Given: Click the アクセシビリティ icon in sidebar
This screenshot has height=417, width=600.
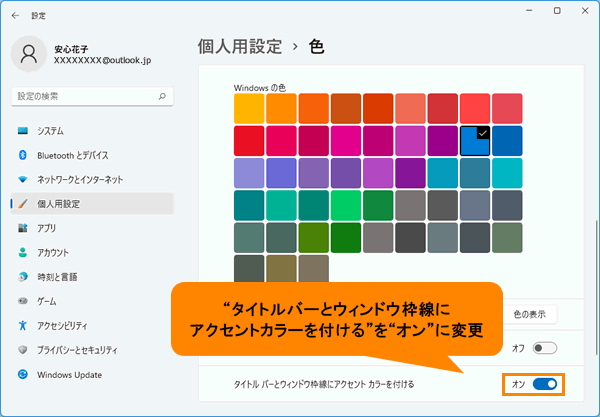Looking at the screenshot, I should [x=22, y=325].
